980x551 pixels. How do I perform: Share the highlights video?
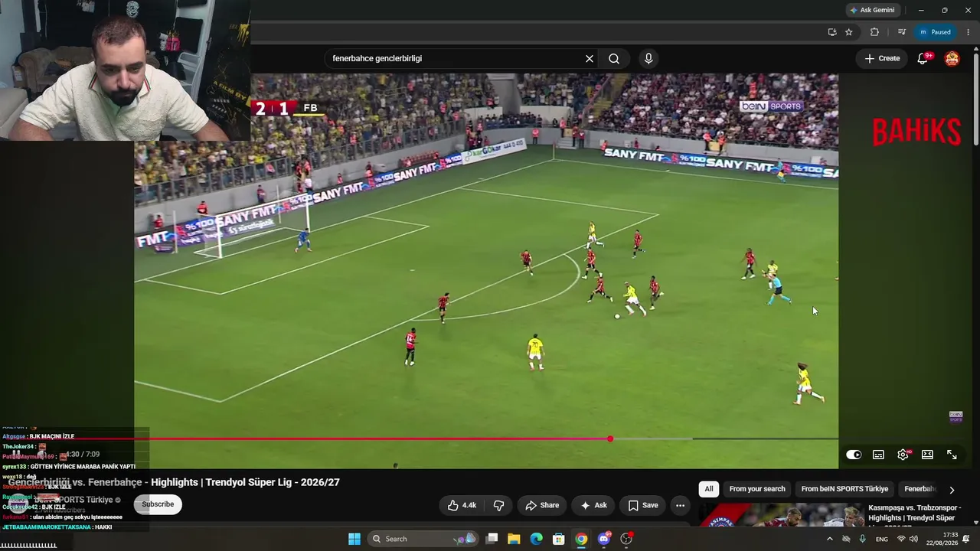point(542,505)
